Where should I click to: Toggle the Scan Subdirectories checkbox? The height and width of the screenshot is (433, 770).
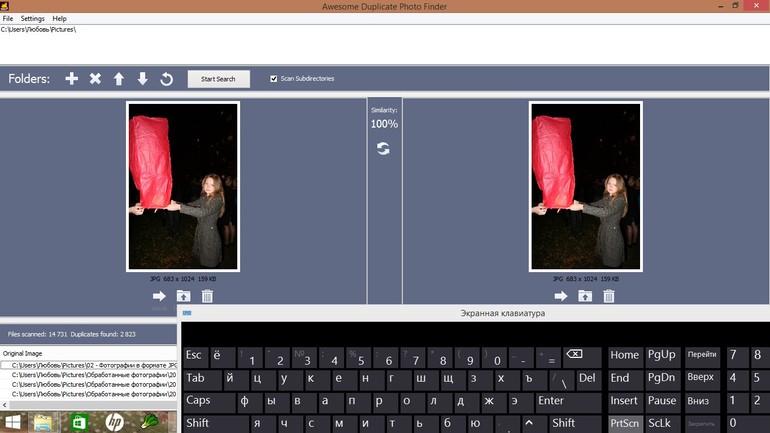[274, 78]
